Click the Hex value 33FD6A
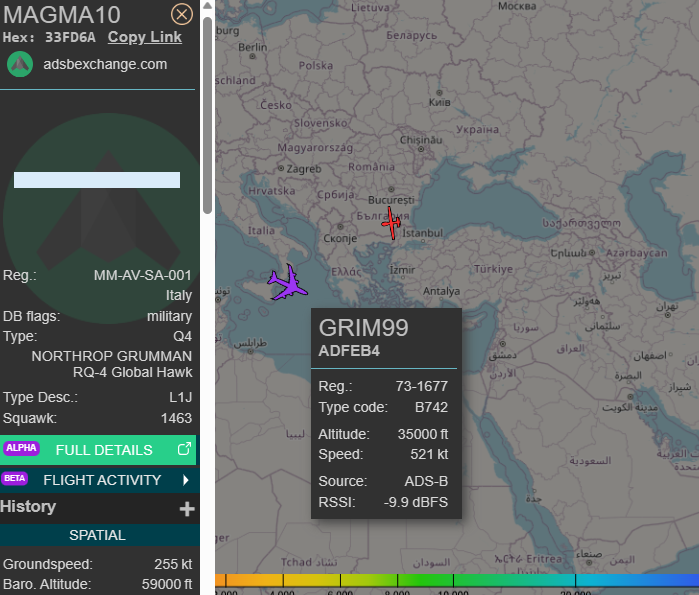This screenshot has width=699, height=595. tap(70, 37)
